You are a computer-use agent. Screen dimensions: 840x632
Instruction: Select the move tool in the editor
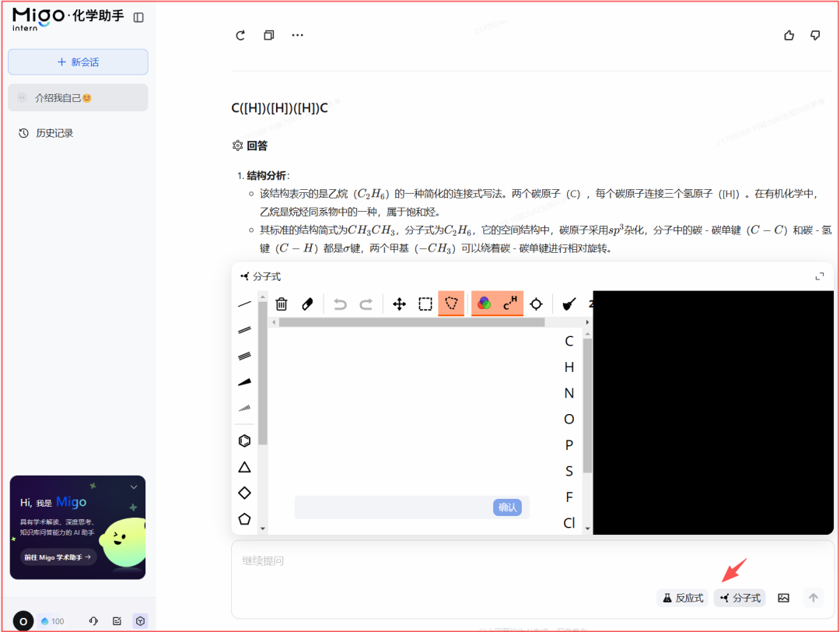point(399,304)
